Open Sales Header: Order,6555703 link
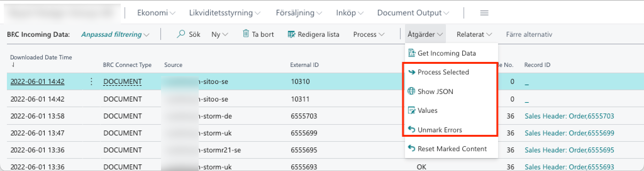 (x=569, y=116)
